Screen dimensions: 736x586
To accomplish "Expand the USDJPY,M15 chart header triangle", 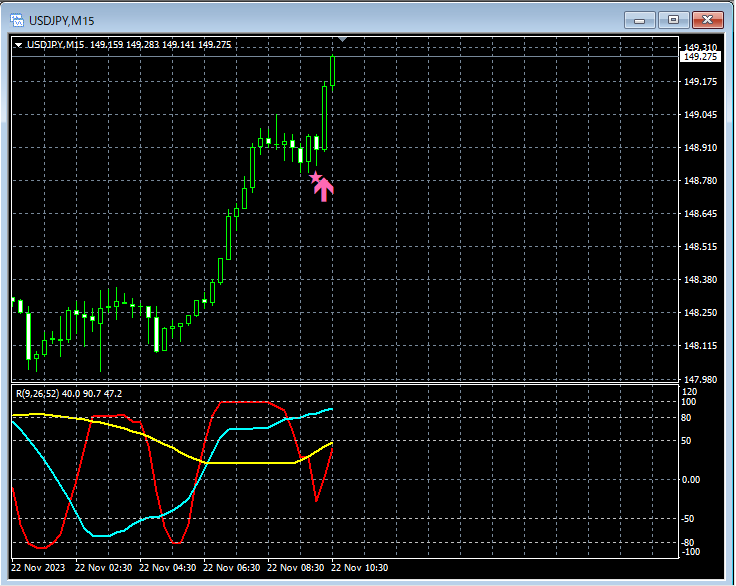I will point(19,45).
